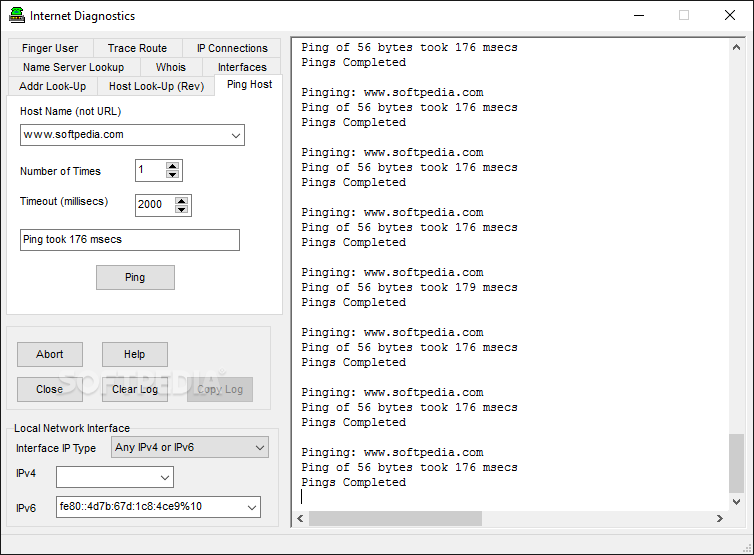Select the Name Server Lookup tab
The image size is (754, 555).
pyautogui.click(x=74, y=67)
